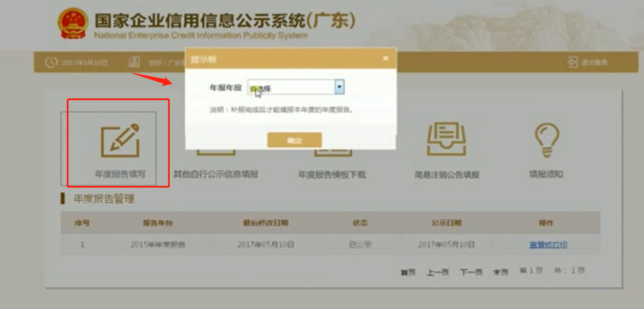The width and height of the screenshot is (644, 309).
Task: Click the 简易注销公告填报 inbox tray icon
Action: click(446, 139)
